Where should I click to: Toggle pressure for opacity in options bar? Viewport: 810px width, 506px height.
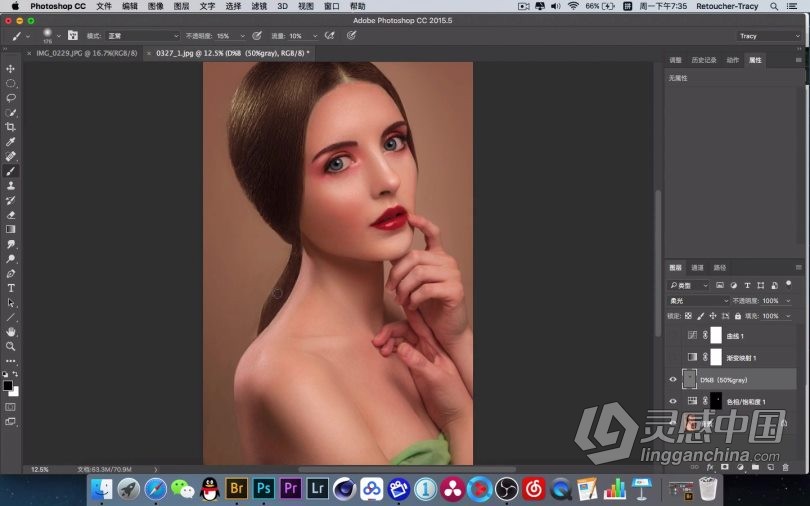257,36
